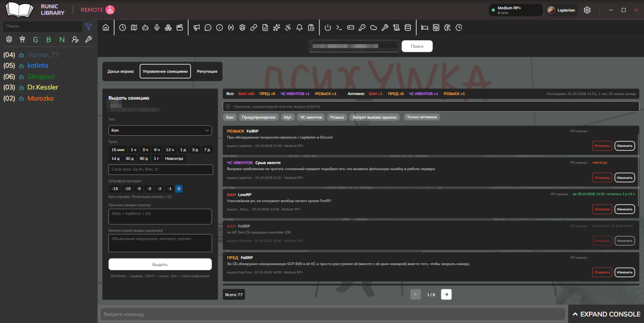Screen dimensions: 644x323
Task: Enable the Только активные filter
Action: coord(422,117)
